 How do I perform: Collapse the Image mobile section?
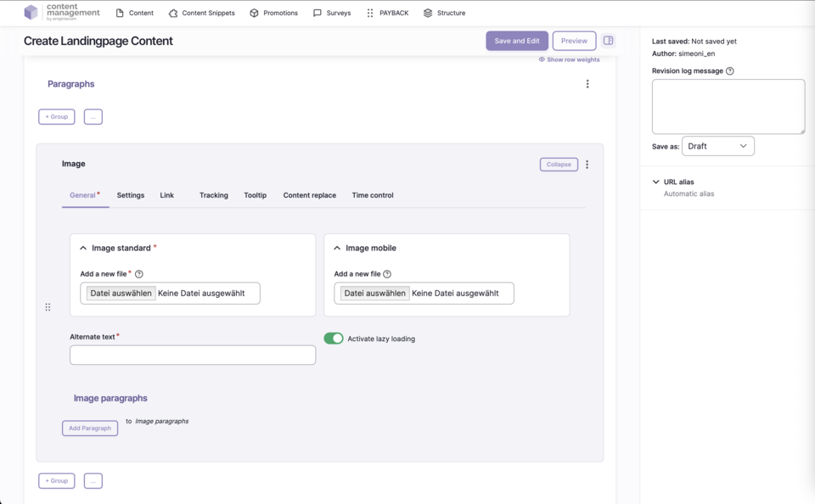point(337,249)
